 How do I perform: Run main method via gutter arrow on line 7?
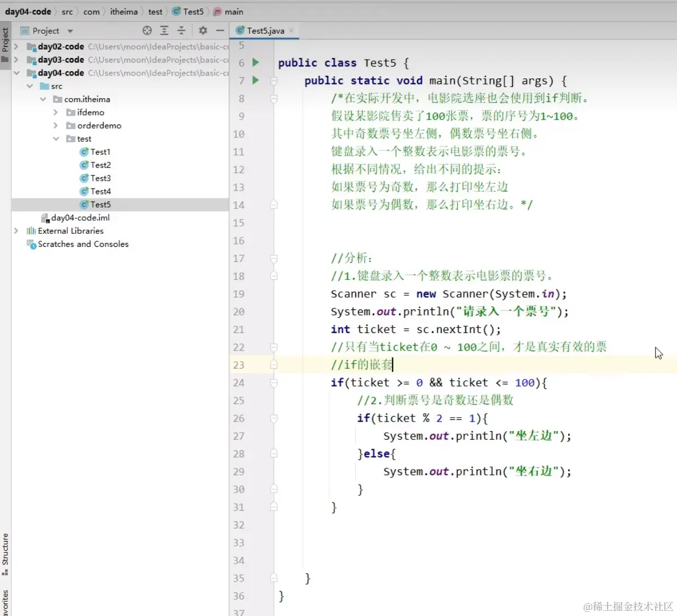point(255,80)
